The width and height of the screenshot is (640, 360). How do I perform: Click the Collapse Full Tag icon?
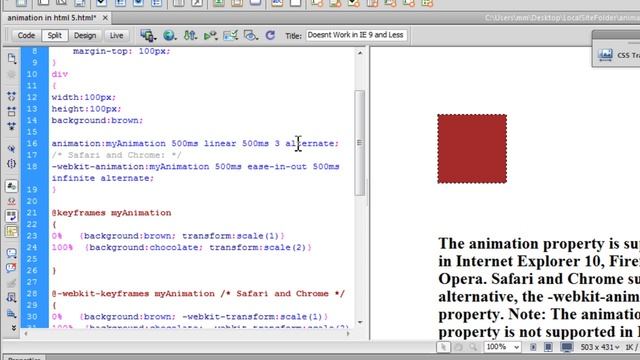coord(11,96)
